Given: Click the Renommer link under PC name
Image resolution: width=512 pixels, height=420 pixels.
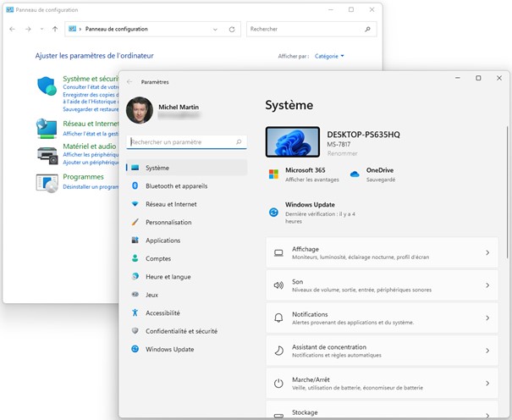Looking at the screenshot, I should [341, 154].
